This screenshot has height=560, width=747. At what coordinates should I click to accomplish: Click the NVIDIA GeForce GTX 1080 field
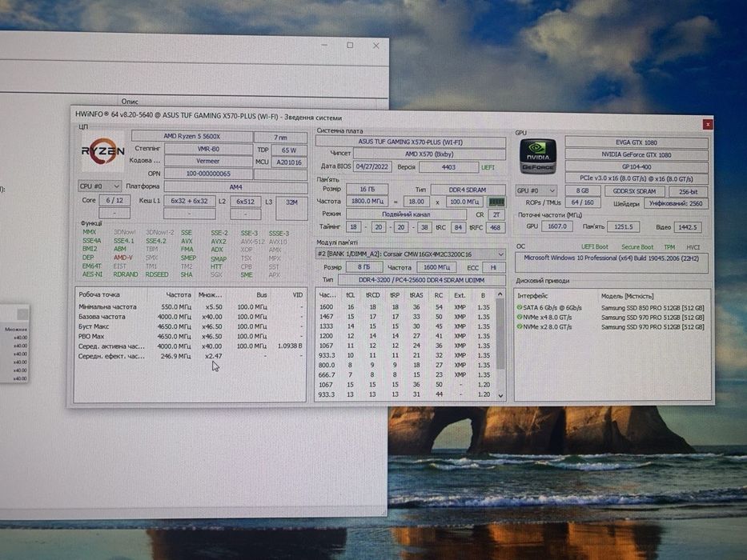pyautogui.click(x=637, y=154)
